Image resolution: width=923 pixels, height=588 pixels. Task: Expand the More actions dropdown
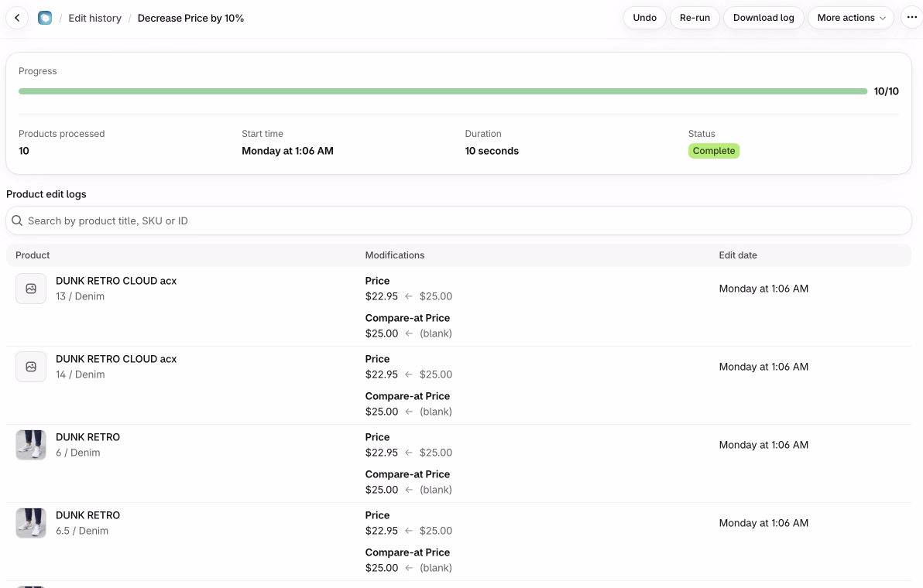pos(850,18)
